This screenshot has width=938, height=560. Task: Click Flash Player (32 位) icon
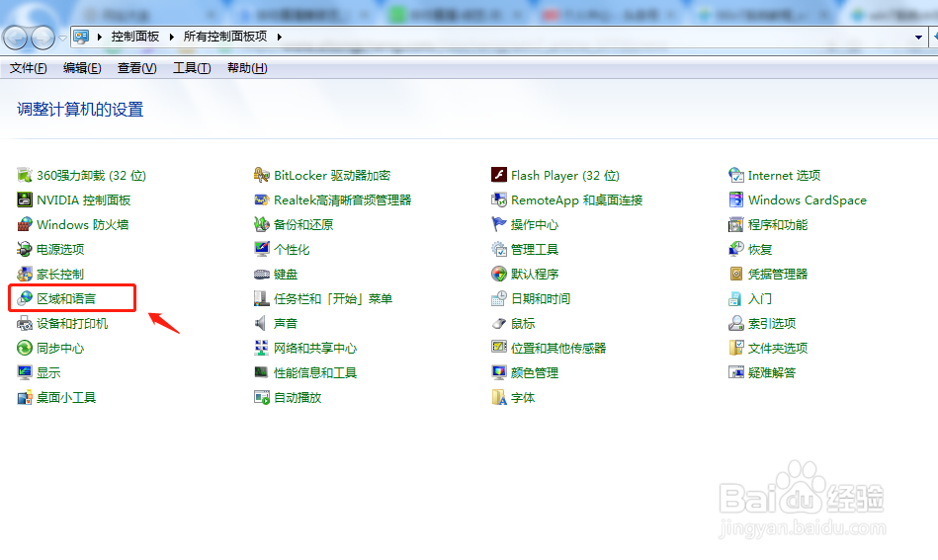(499, 175)
